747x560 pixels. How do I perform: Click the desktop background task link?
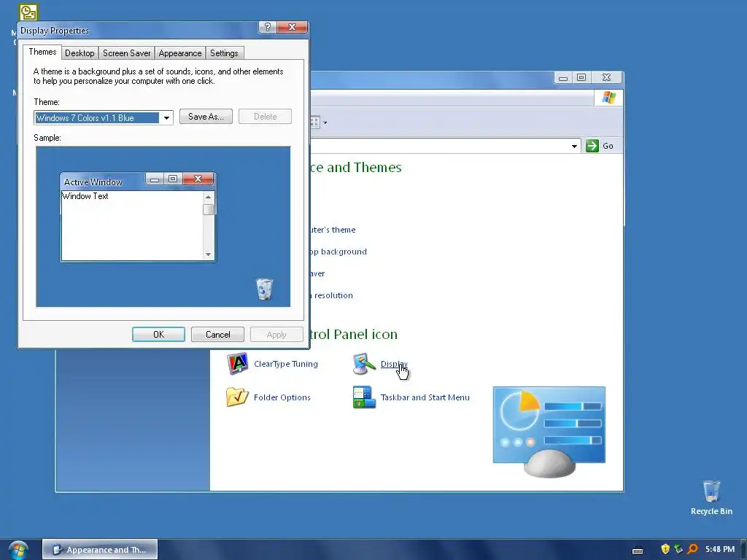(338, 252)
